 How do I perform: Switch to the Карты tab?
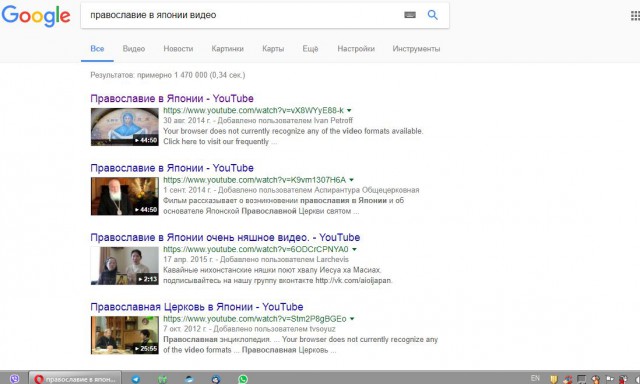[x=273, y=49]
